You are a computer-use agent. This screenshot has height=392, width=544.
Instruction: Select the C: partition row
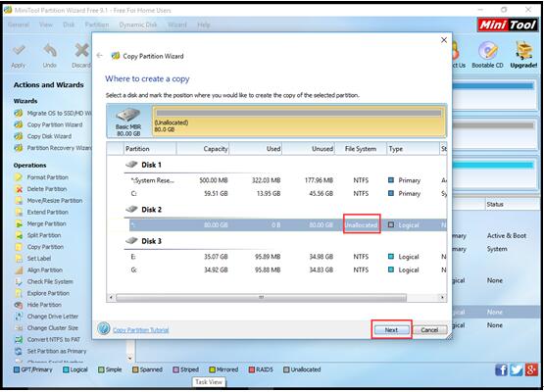(x=285, y=194)
